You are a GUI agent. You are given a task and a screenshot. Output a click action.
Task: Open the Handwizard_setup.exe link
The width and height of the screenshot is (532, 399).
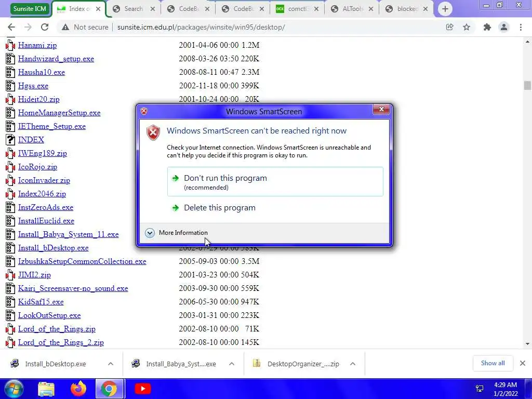point(56,59)
